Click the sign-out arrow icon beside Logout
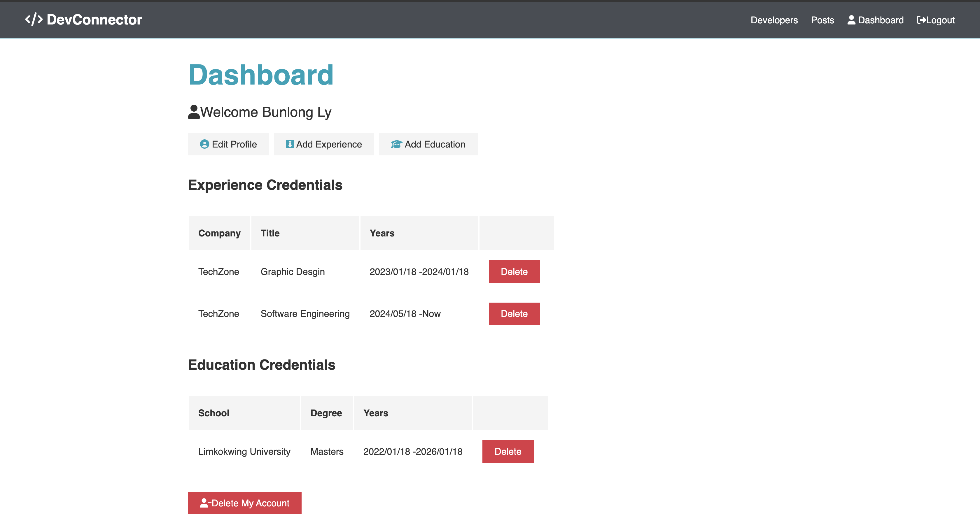Viewport: 980px width, 530px height. pos(921,20)
